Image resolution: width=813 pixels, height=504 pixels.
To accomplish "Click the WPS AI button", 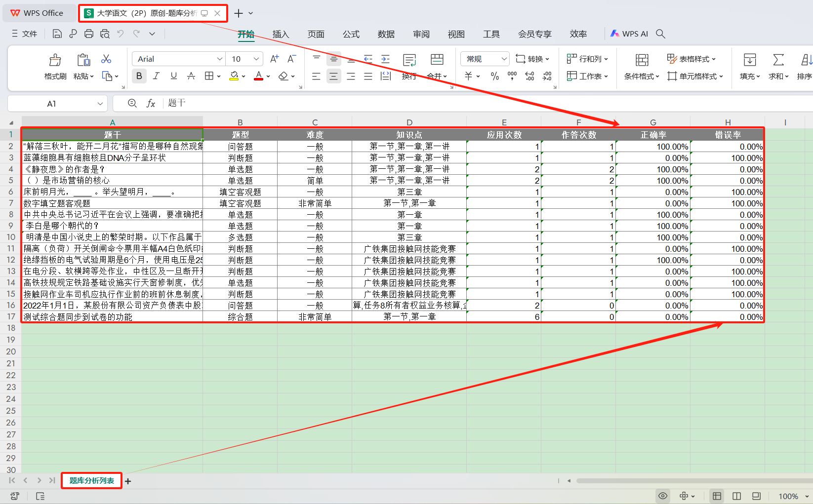I will pos(629,34).
